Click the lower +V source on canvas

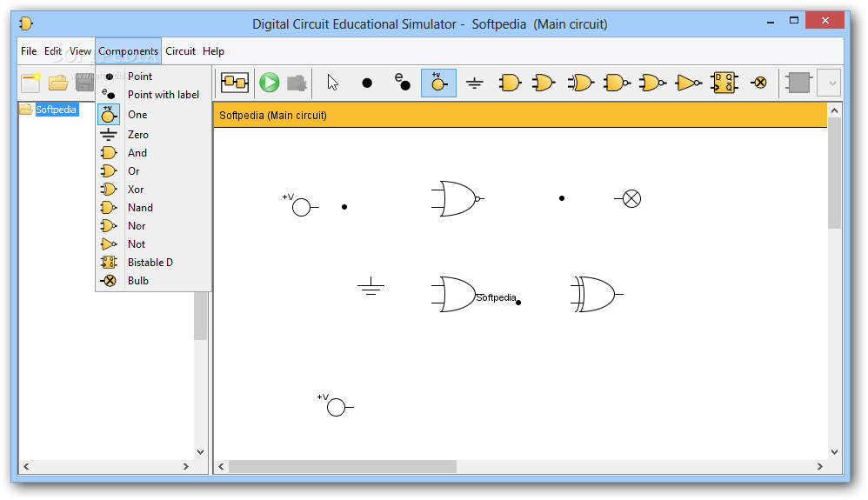(336, 404)
